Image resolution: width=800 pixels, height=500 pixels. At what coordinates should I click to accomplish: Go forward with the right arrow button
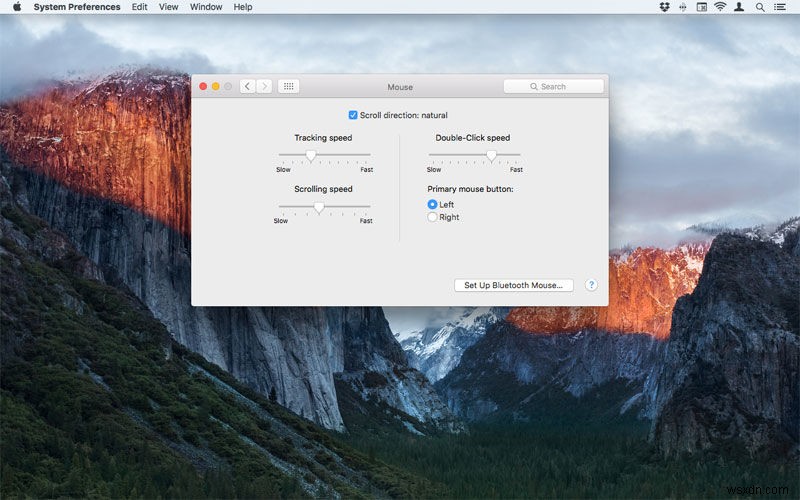click(264, 87)
